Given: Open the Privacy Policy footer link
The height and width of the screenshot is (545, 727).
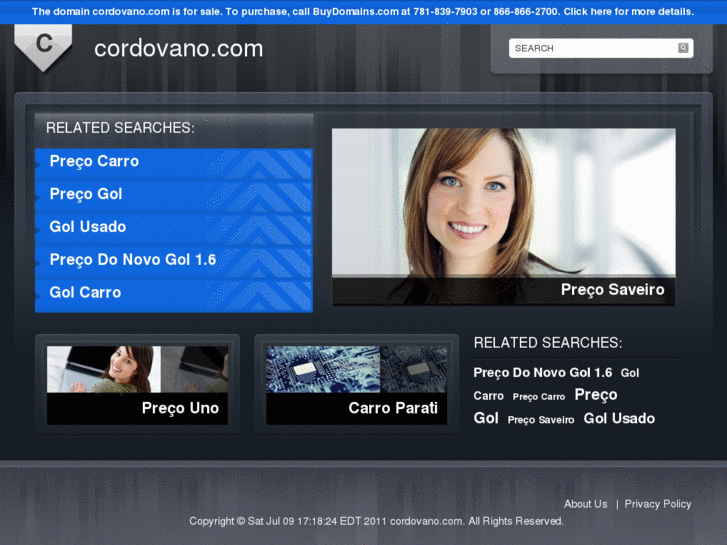Looking at the screenshot, I should coord(658,504).
